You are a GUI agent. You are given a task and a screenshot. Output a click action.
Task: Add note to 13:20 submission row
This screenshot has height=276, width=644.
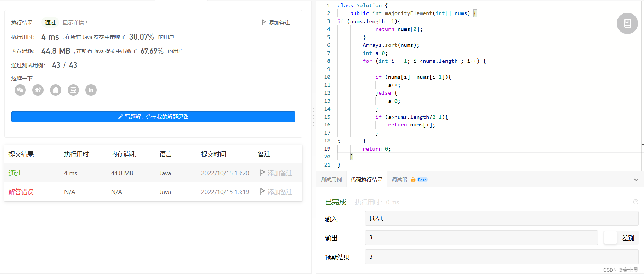[276, 173]
